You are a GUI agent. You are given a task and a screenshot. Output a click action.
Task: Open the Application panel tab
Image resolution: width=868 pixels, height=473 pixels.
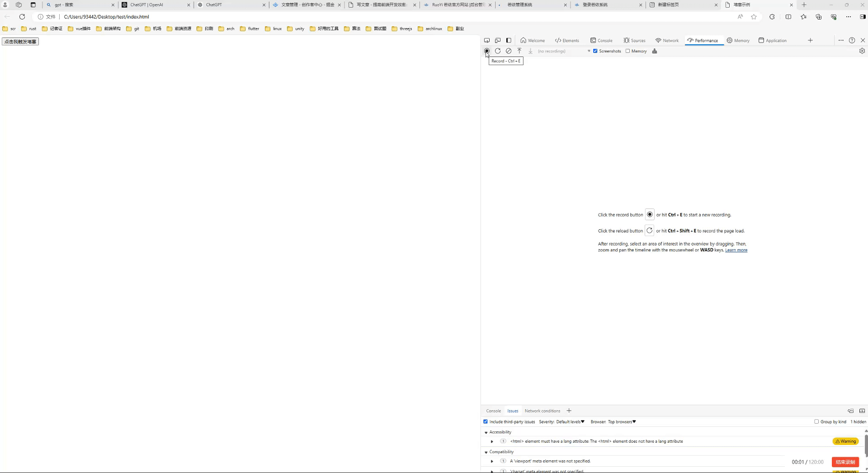coord(773,40)
